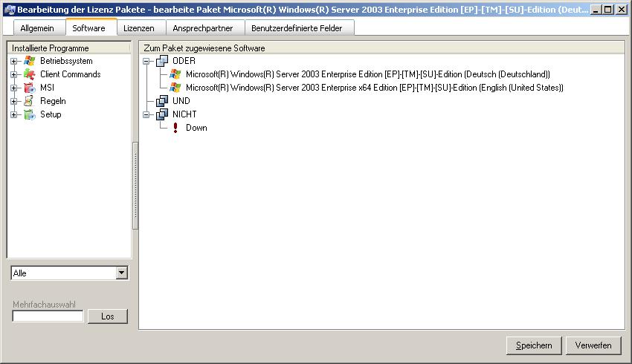Expand the Client Commands tree node
Image resolution: width=632 pixels, height=364 pixels.
coord(13,74)
